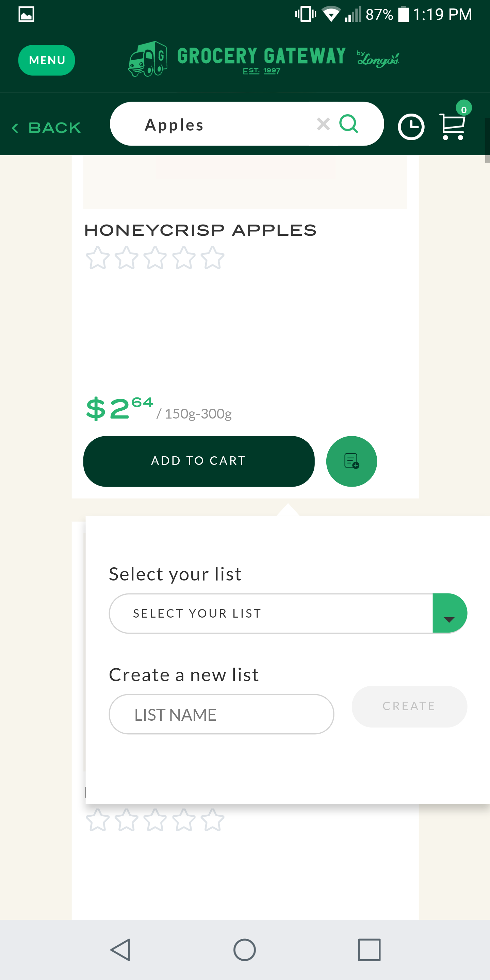
Task: Go BACK to previous page
Action: tap(46, 128)
